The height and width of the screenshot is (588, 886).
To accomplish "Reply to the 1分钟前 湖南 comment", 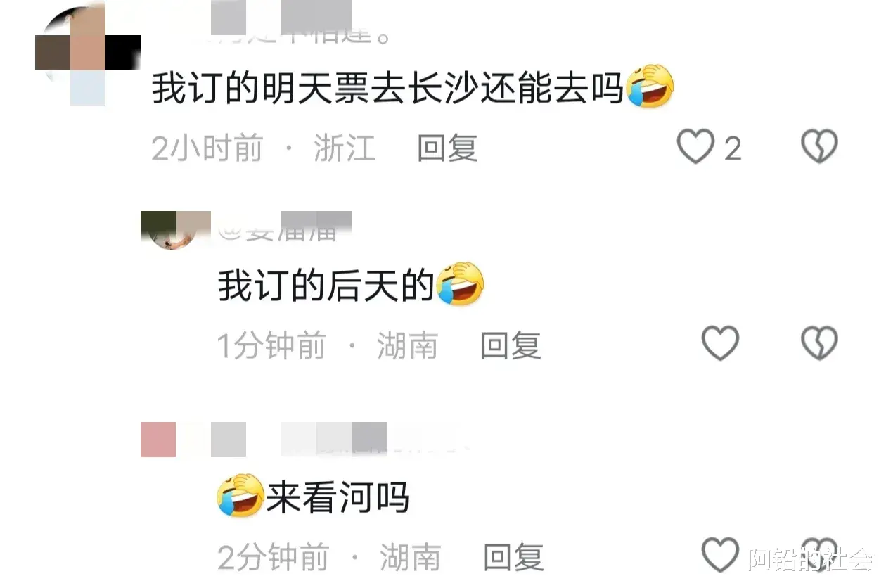I will (511, 345).
